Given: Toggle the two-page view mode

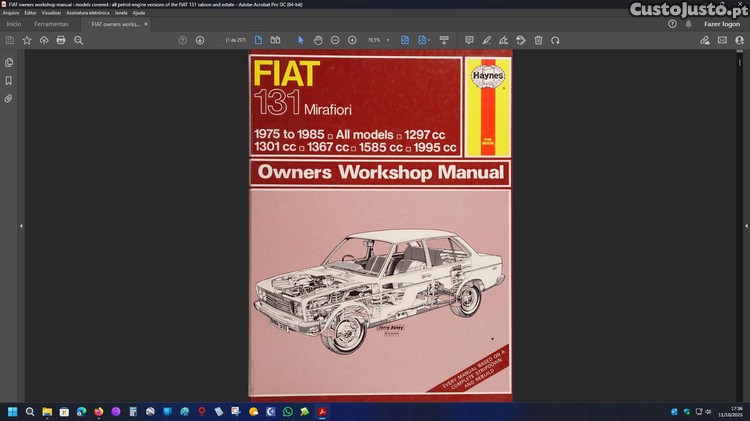Looking at the screenshot, I should 275,40.
